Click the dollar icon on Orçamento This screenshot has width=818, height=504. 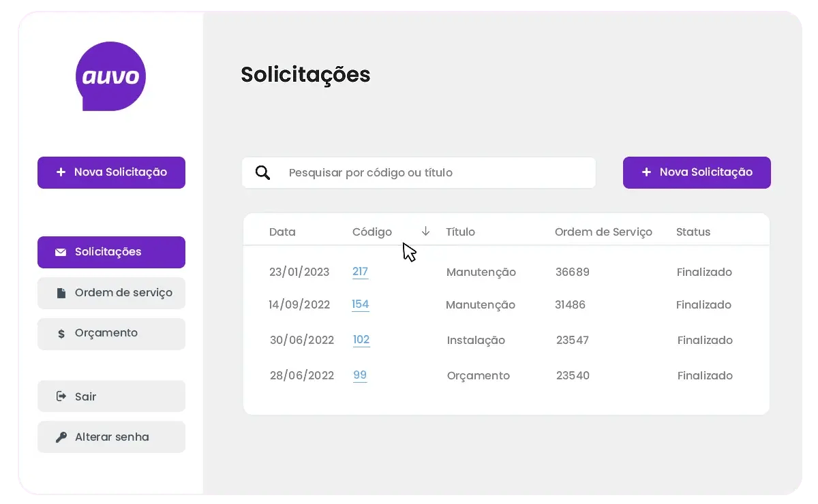[61, 334]
